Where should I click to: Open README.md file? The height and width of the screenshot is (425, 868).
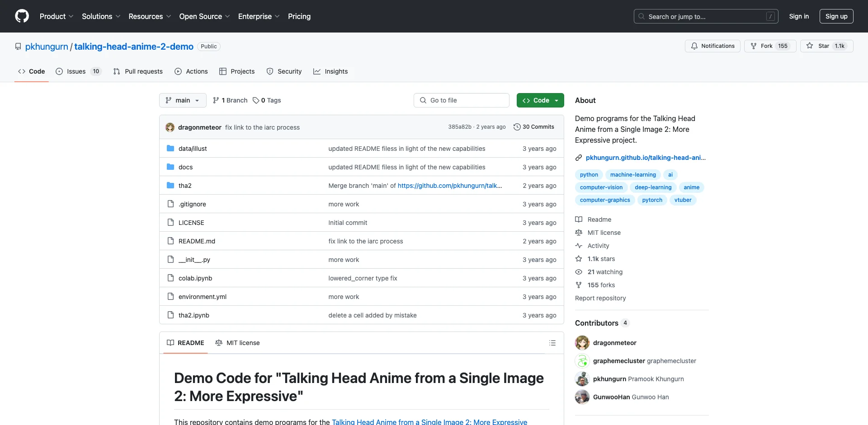pyautogui.click(x=197, y=241)
